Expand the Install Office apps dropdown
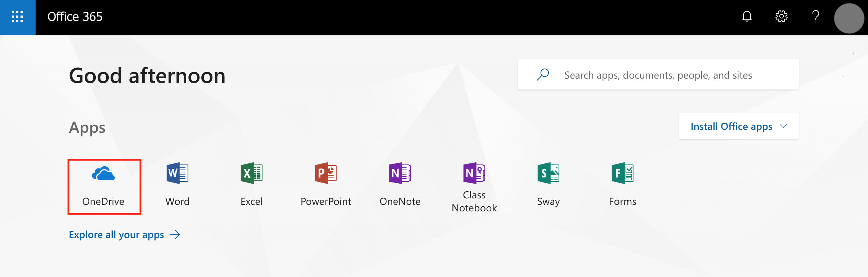 click(739, 126)
